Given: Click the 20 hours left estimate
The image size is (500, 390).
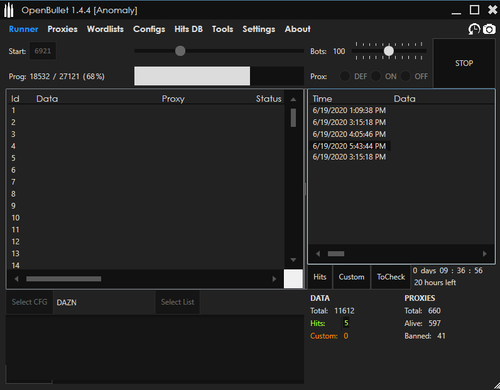Looking at the screenshot, I should (x=435, y=283).
